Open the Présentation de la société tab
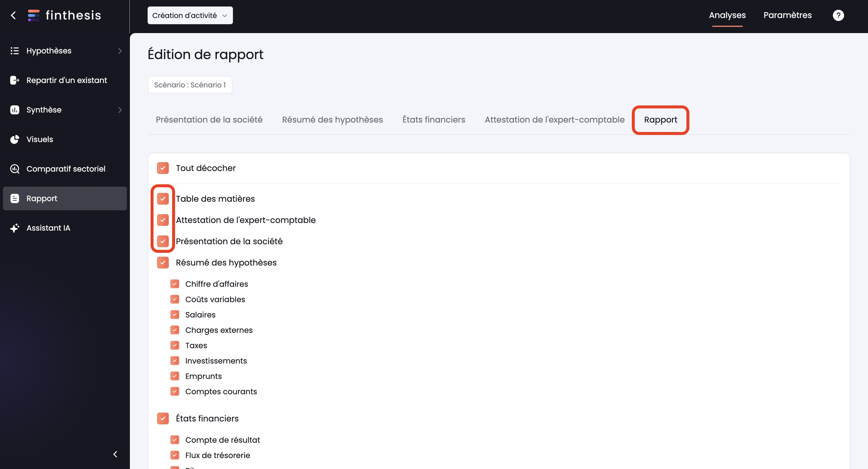 [x=209, y=120]
